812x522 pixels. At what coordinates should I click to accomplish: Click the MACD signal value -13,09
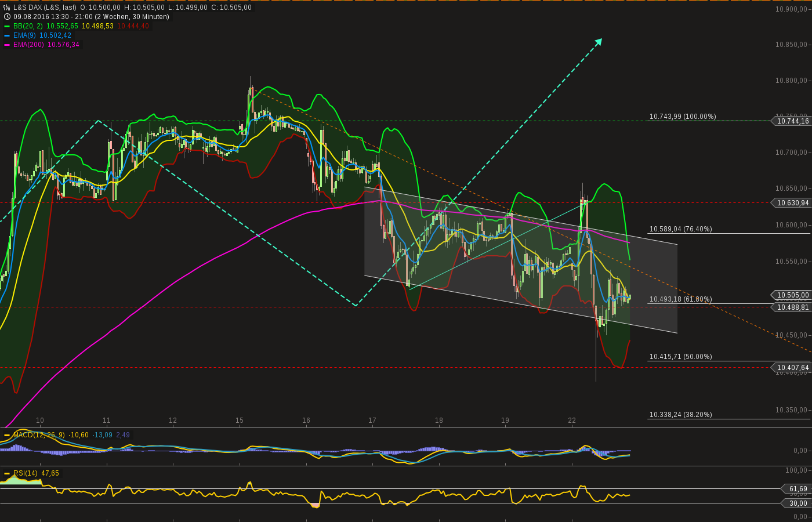103,435
